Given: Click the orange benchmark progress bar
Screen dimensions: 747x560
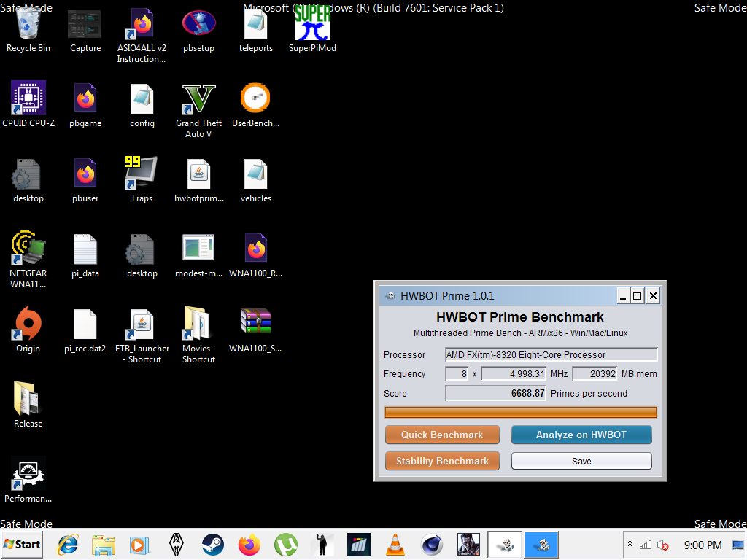Looking at the screenshot, I should click(x=520, y=413).
